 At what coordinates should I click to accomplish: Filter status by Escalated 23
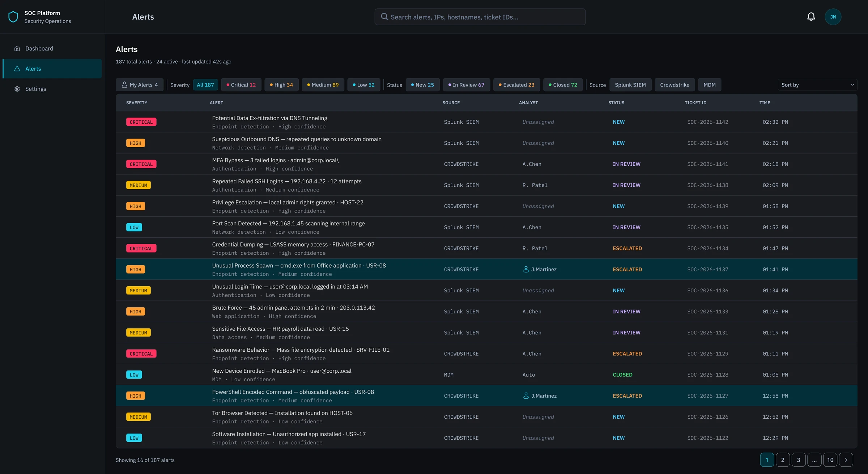coord(516,85)
